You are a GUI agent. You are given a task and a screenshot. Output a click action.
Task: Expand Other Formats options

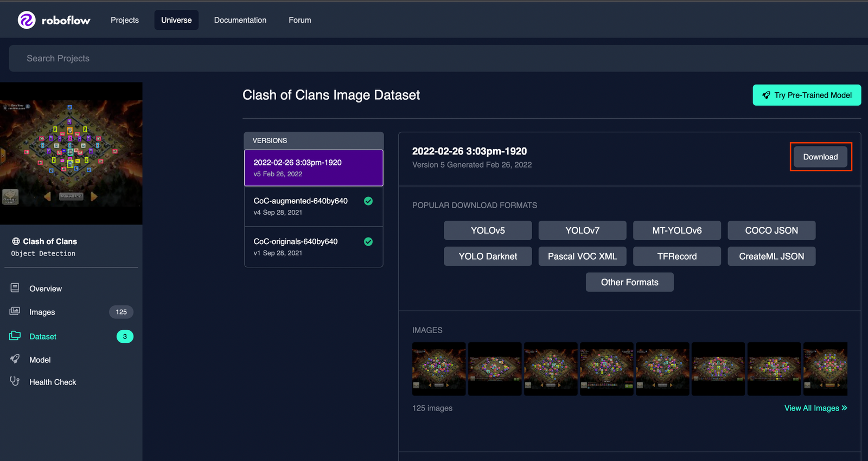[x=629, y=282]
